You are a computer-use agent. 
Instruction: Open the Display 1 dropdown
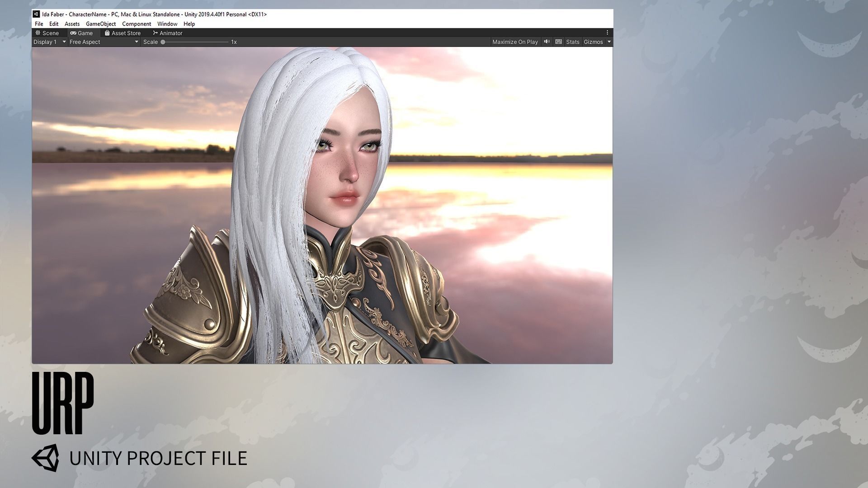click(50, 42)
